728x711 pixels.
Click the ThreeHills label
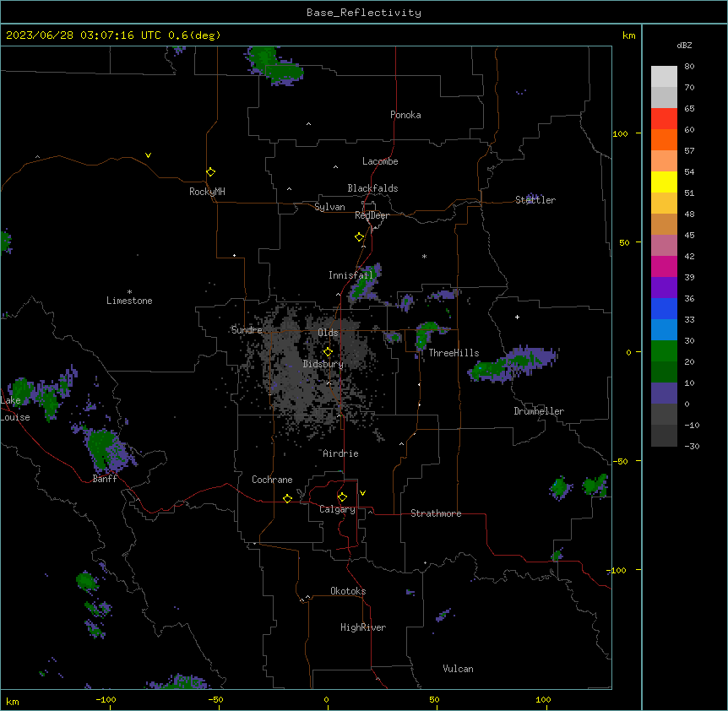[454, 353]
